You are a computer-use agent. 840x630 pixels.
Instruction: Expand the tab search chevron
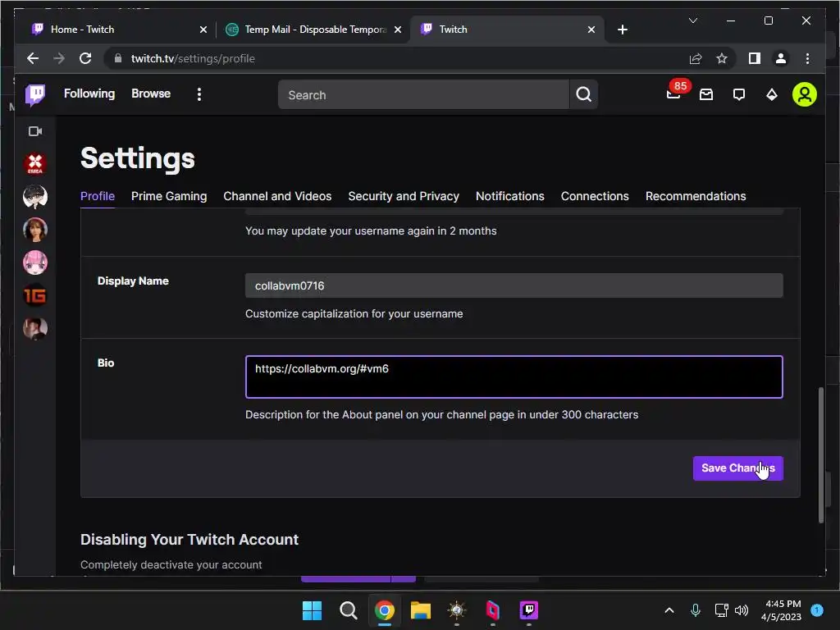tap(692, 21)
